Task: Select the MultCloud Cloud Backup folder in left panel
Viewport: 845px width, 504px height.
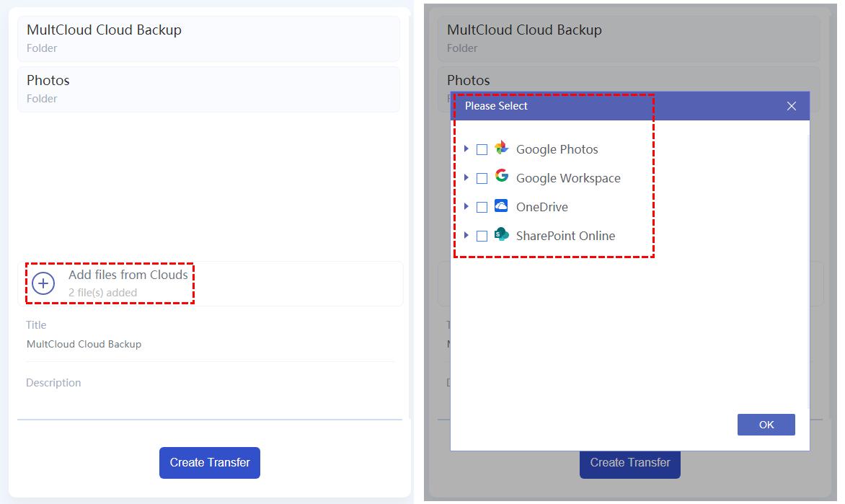Action: click(208, 38)
